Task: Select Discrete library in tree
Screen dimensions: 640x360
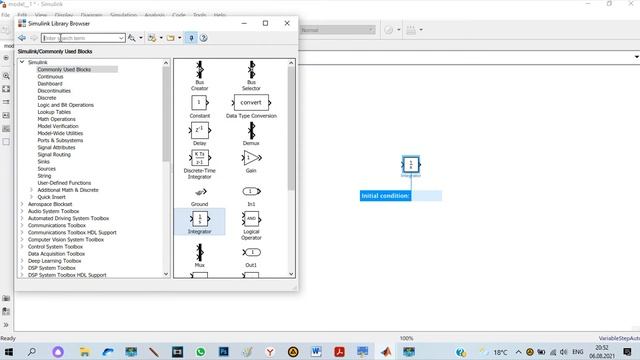Action: [47, 98]
